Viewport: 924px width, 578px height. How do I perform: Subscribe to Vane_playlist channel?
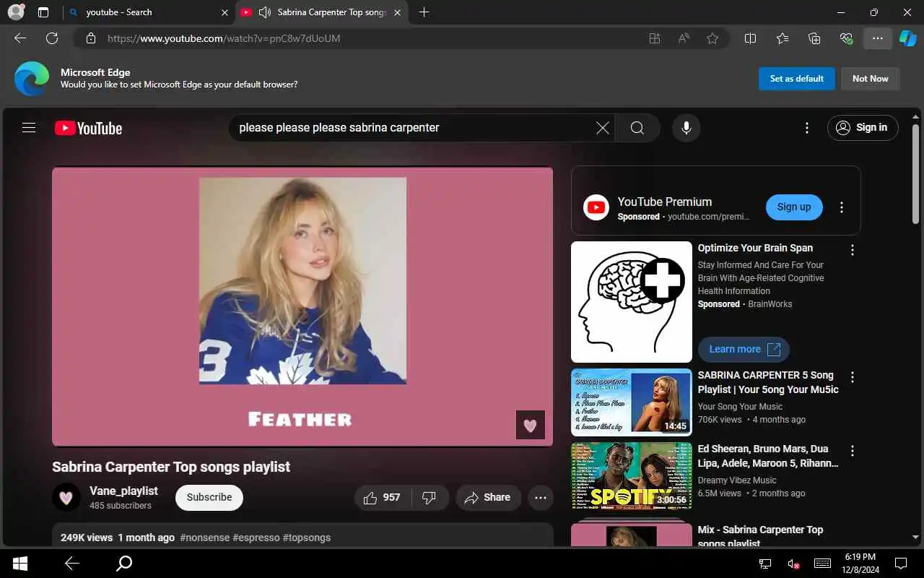(209, 497)
